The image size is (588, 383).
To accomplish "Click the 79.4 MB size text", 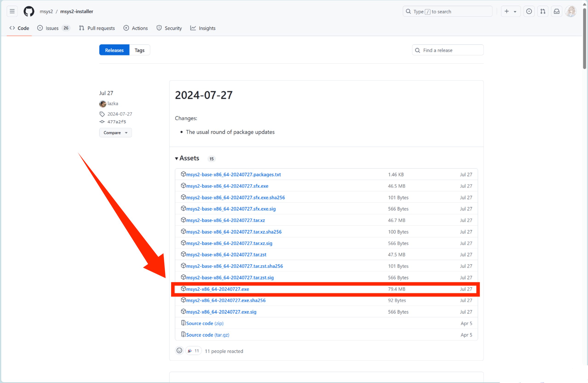I will pyautogui.click(x=397, y=289).
